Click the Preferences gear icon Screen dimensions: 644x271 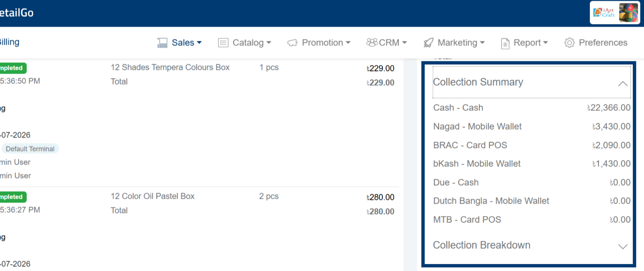(570, 43)
